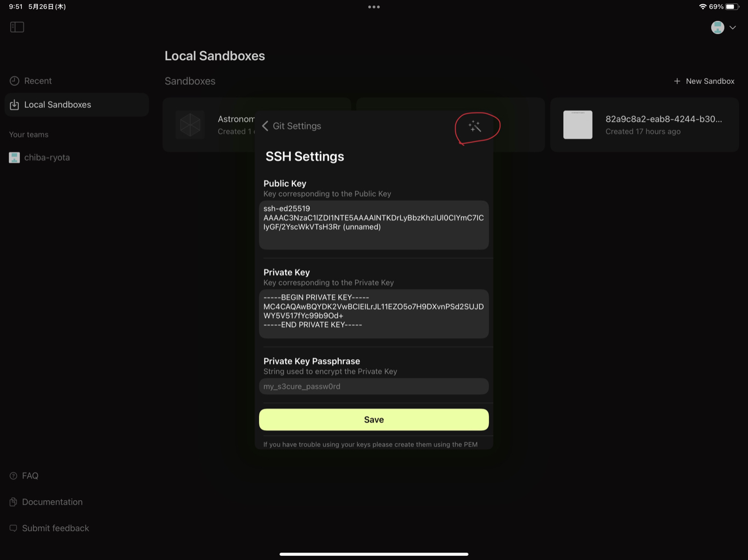Toggle the sidebar panel icon

pyautogui.click(x=17, y=27)
